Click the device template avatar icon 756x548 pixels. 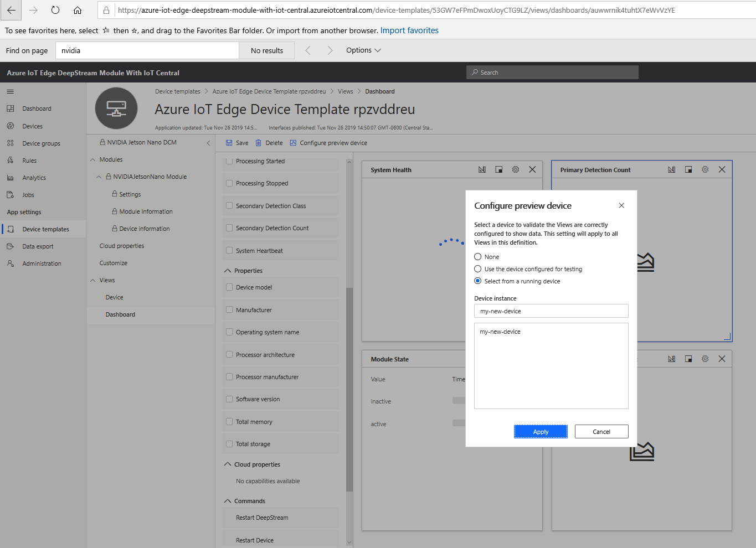(116, 108)
